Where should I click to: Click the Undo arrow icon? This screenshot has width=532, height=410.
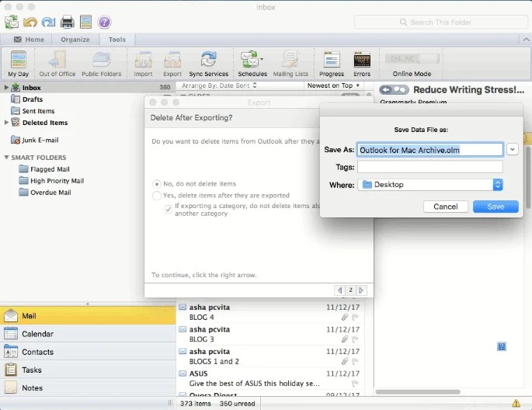30,23
